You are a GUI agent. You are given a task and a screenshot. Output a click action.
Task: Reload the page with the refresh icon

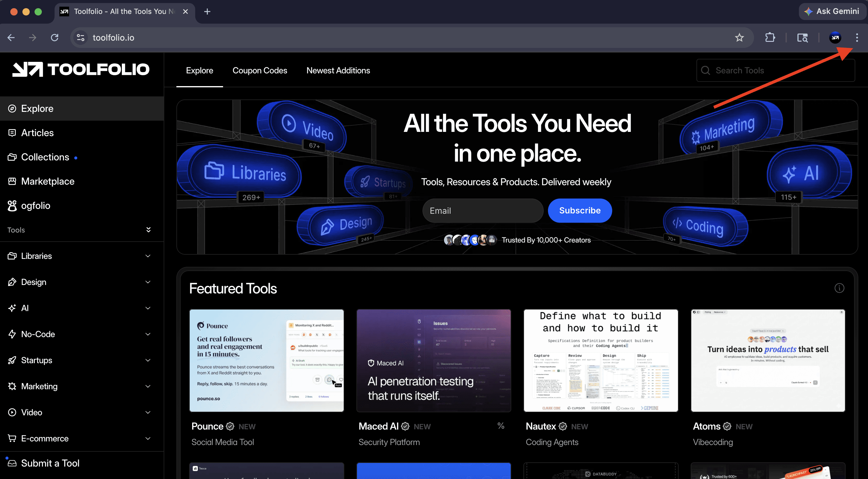(55, 37)
